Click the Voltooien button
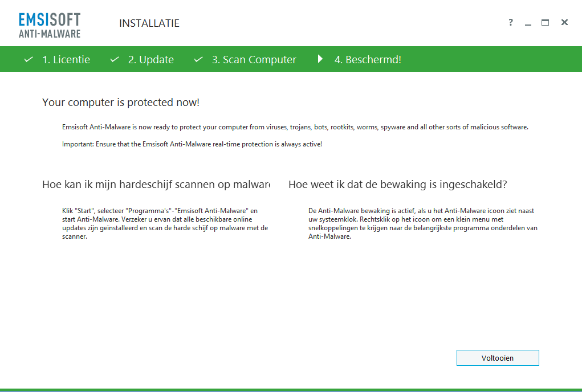Screen dimensions: 582x392 [498, 358]
